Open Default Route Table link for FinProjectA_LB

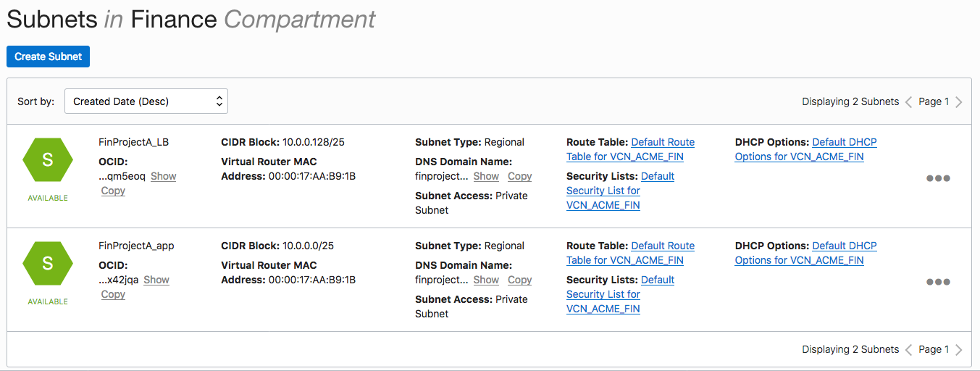coord(663,143)
